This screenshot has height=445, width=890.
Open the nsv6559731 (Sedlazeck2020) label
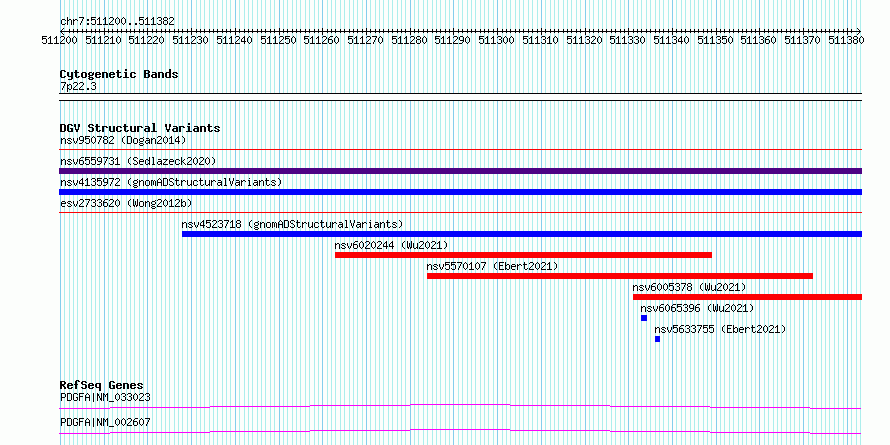138,161
